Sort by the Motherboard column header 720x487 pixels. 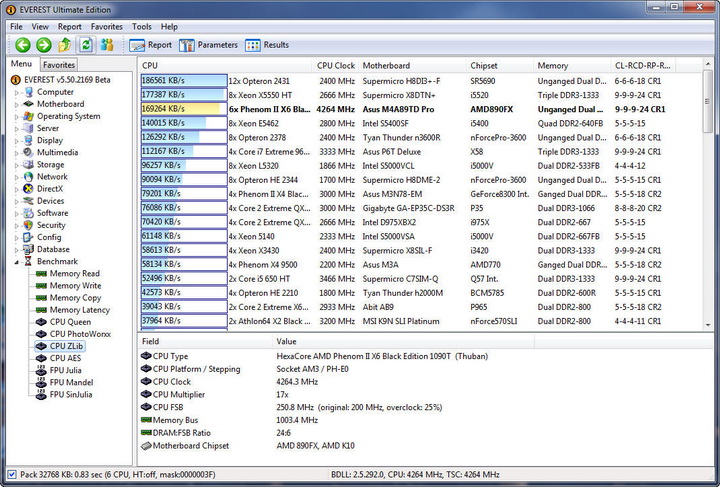click(x=412, y=66)
